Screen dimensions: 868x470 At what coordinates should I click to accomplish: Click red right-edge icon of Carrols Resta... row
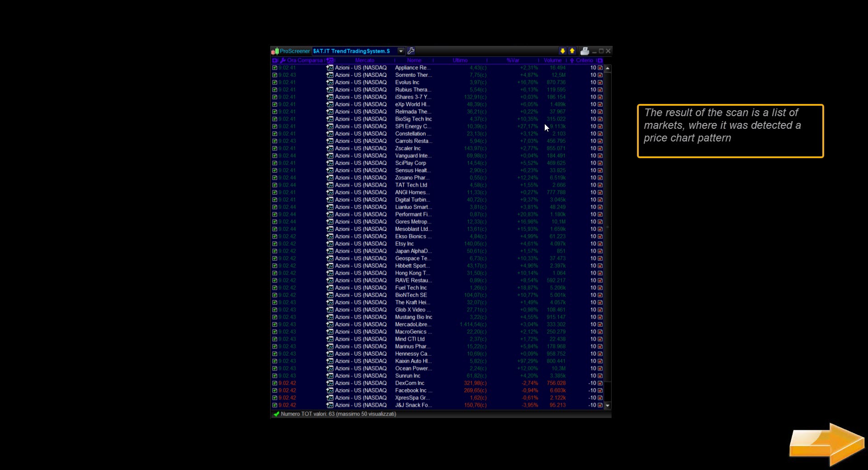click(x=600, y=141)
